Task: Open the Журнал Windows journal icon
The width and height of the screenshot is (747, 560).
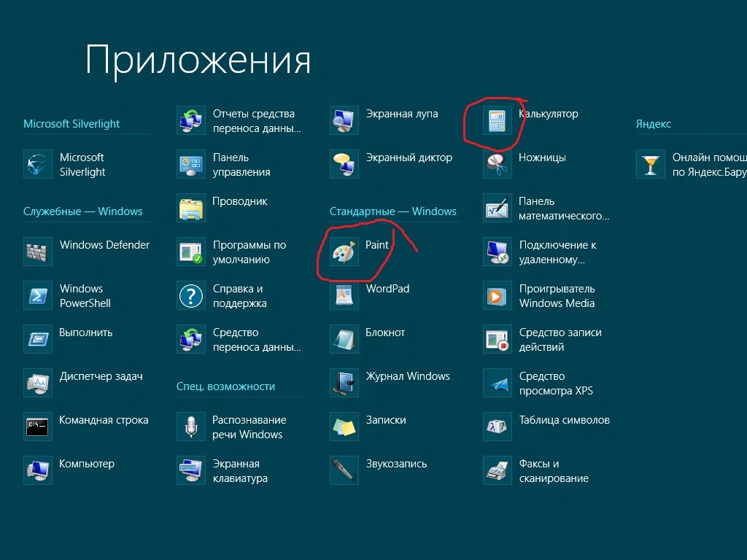Action: pyautogui.click(x=344, y=384)
